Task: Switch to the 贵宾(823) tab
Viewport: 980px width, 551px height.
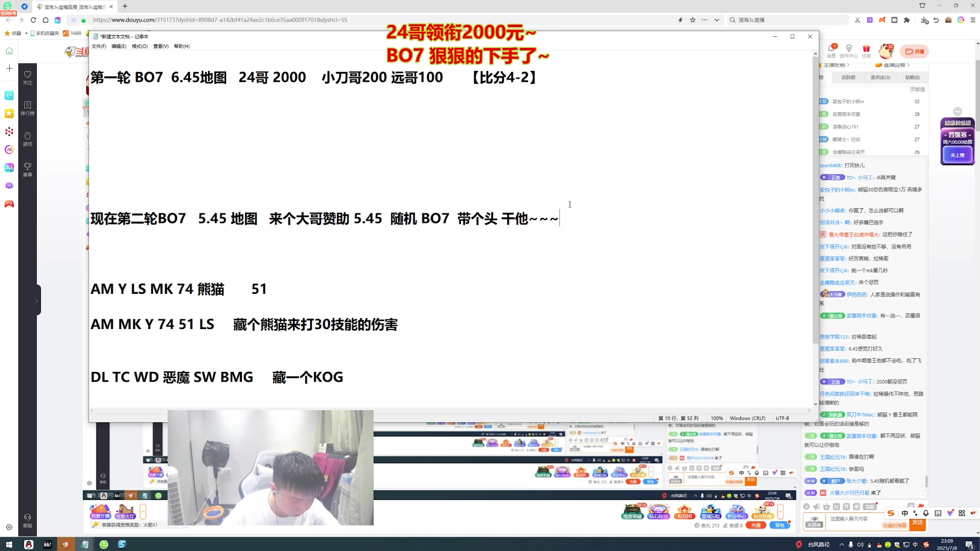Action: pos(880,78)
